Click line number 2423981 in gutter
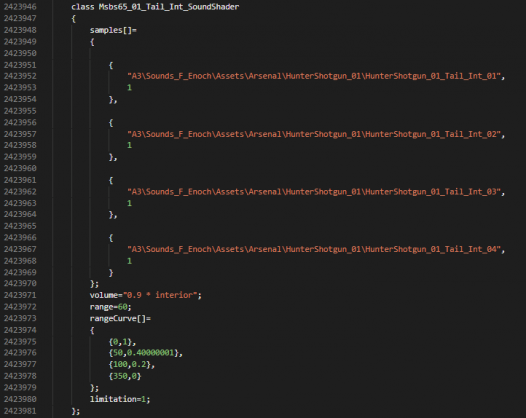 (x=20, y=411)
